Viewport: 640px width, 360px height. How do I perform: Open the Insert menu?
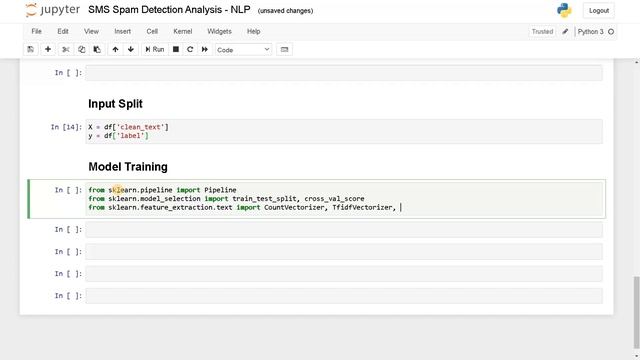tap(122, 31)
